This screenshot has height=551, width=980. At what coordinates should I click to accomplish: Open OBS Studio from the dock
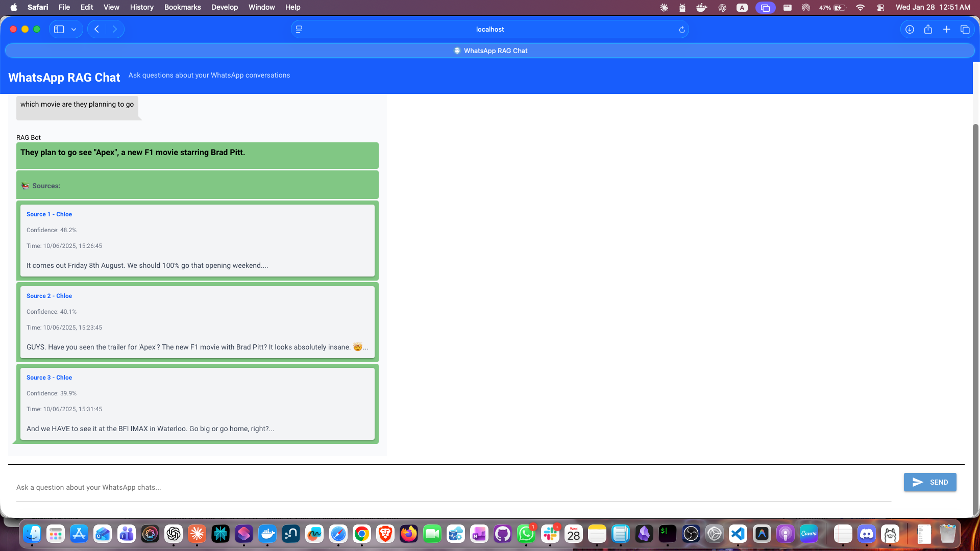(691, 534)
